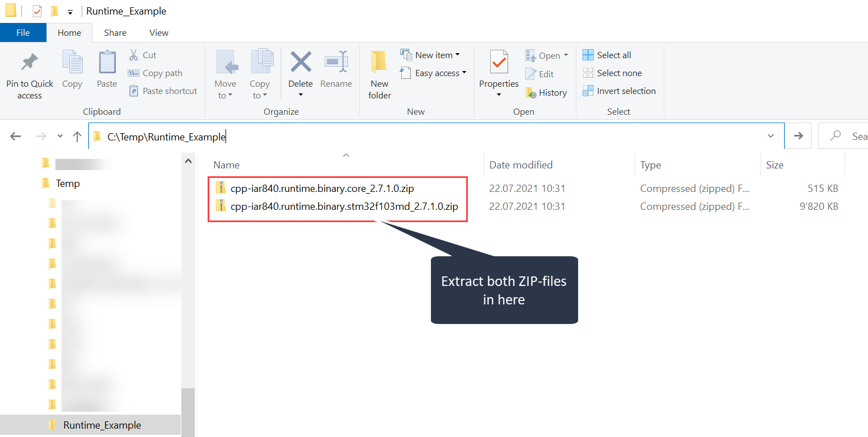
Task: Click Select none
Action: tap(612, 73)
